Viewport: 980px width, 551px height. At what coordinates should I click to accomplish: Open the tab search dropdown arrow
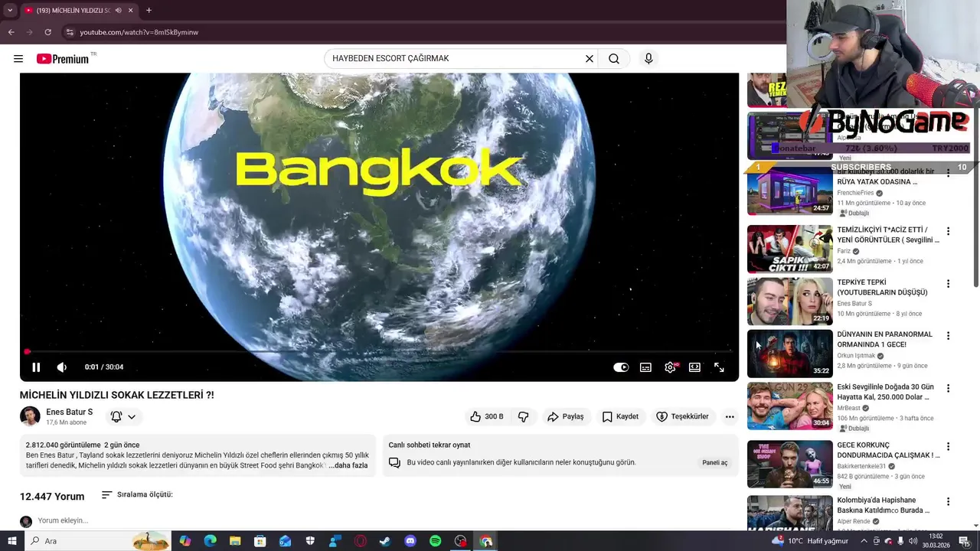(x=9, y=10)
